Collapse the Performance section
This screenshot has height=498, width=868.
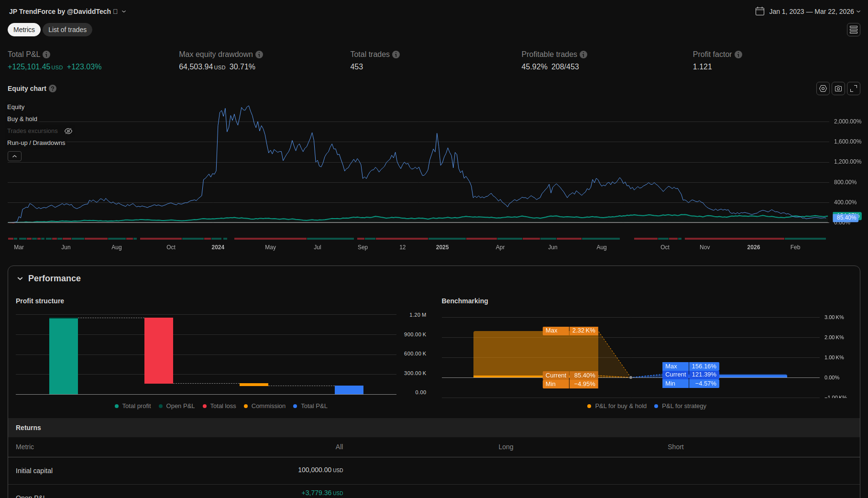pos(20,278)
